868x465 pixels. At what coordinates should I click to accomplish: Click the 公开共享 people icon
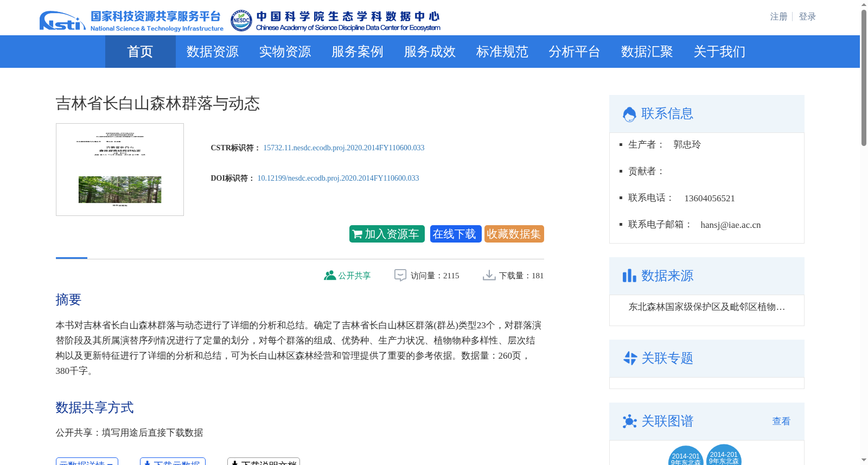(x=329, y=276)
